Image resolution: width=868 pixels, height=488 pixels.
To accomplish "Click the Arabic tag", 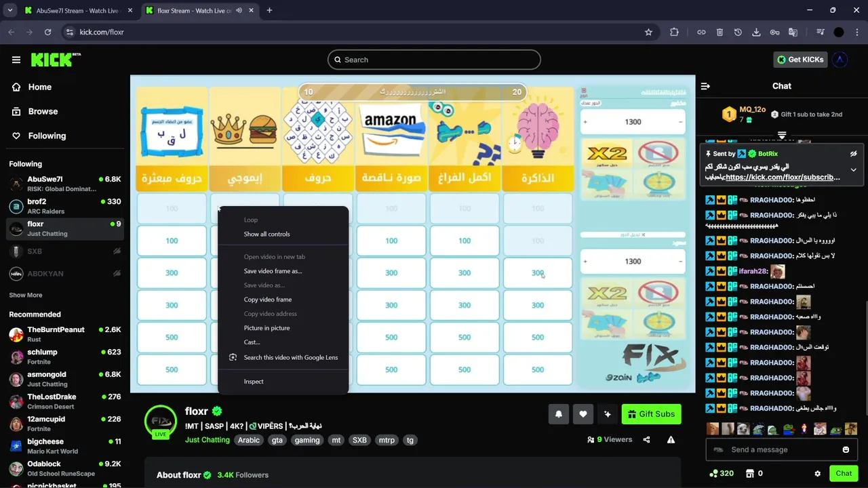I will click(249, 440).
